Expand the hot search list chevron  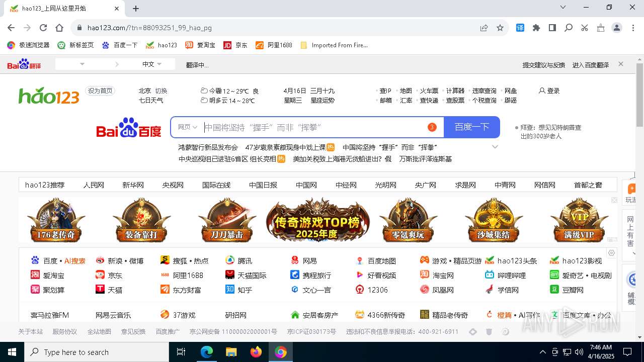pyautogui.click(x=495, y=147)
